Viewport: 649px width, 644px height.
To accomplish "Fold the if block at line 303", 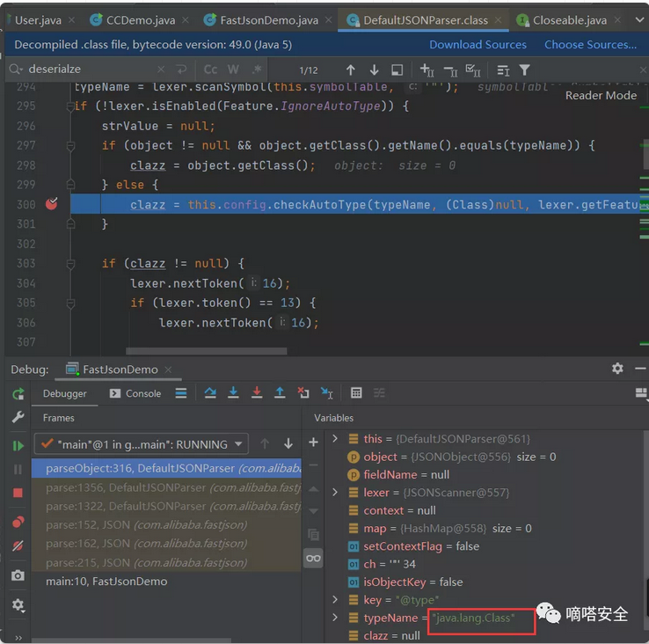I will click(70, 263).
